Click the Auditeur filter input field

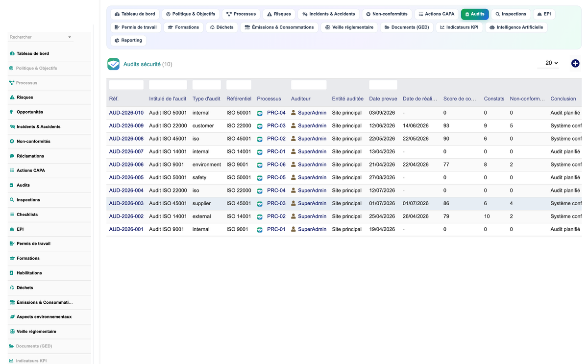(x=309, y=85)
